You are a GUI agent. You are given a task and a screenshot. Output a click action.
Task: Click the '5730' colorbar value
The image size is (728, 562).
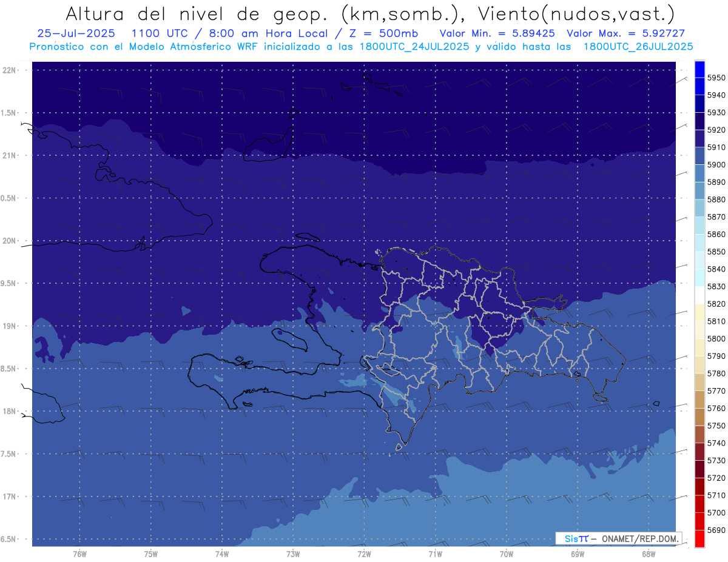[x=716, y=460]
